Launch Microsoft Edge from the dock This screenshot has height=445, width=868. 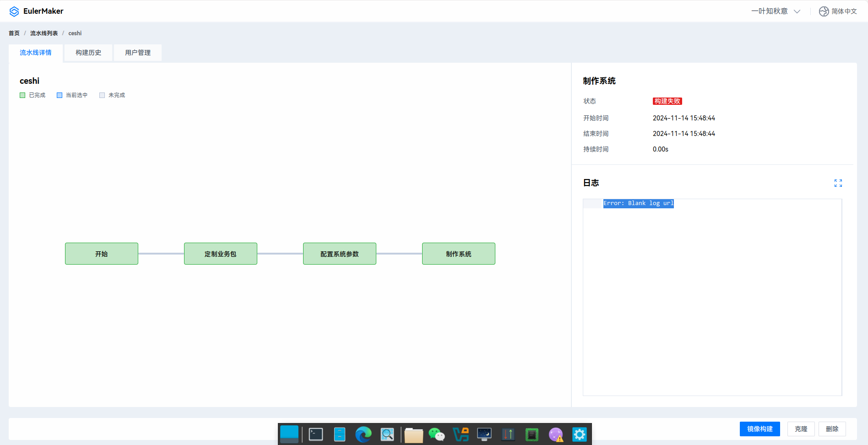point(363,434)
